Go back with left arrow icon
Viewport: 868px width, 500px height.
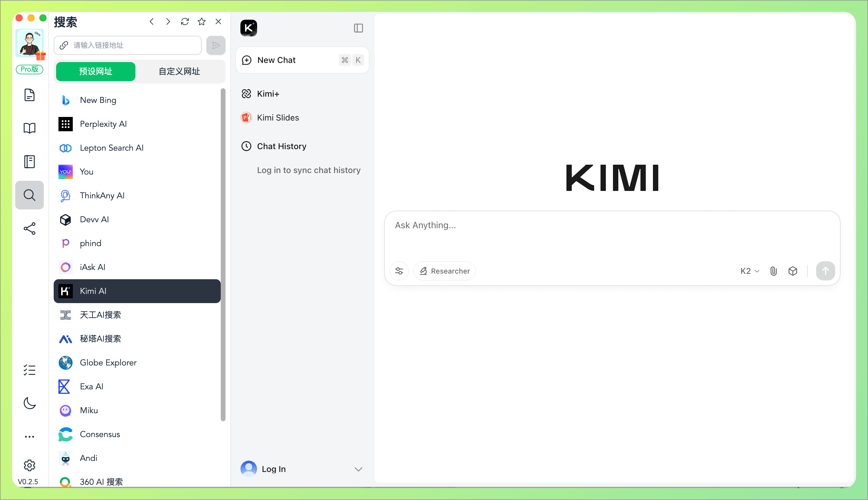152,22
